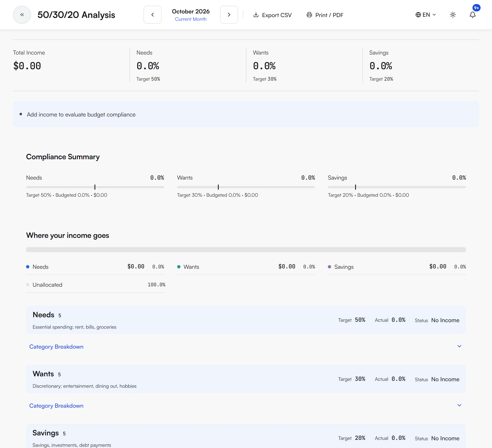Click 'Where your income goes' heading

(x=68, y=235)
